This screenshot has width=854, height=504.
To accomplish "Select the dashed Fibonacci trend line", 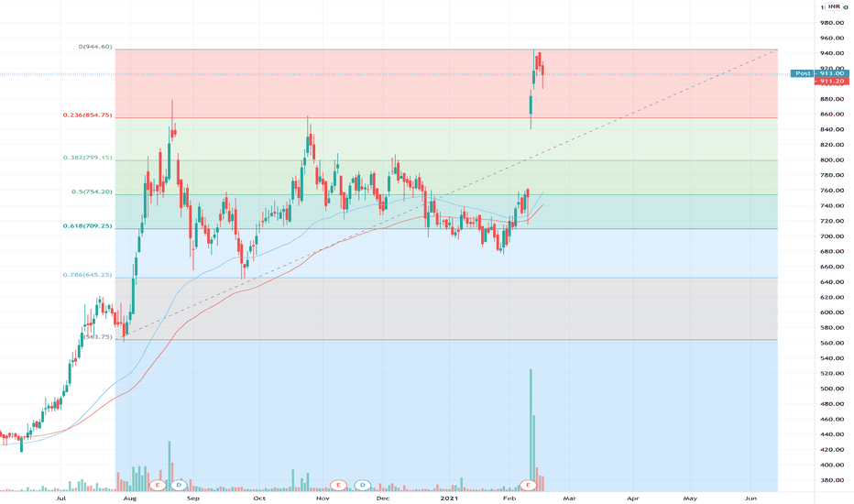I will (x=446, y=194).
